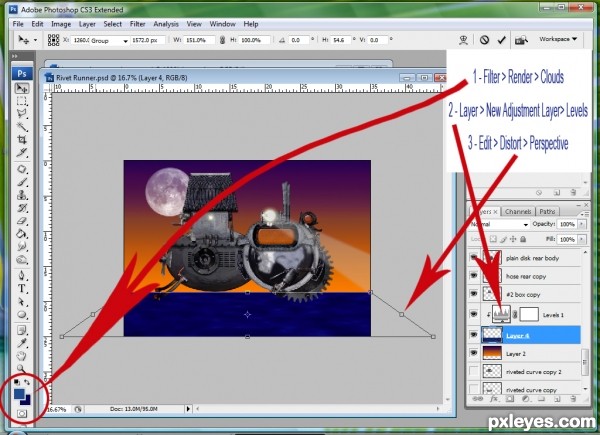
Task: Open the Layers panel flyout menu
Action: point(584,213)
